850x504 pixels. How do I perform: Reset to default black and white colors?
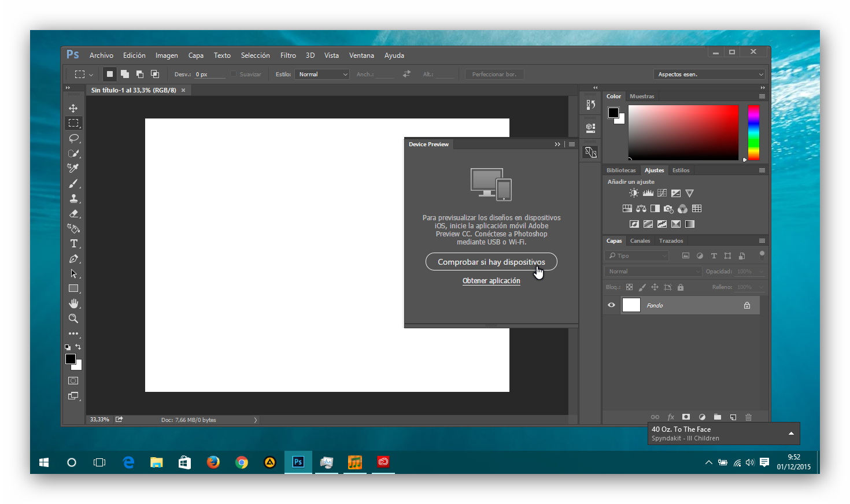(68, 347)
